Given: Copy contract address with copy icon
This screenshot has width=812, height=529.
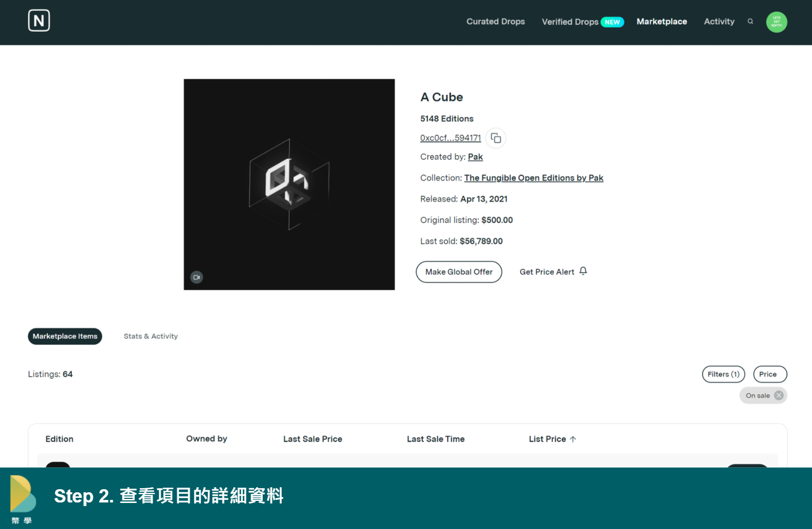Looking at the screenshot, I should click(x=496, y=138).
